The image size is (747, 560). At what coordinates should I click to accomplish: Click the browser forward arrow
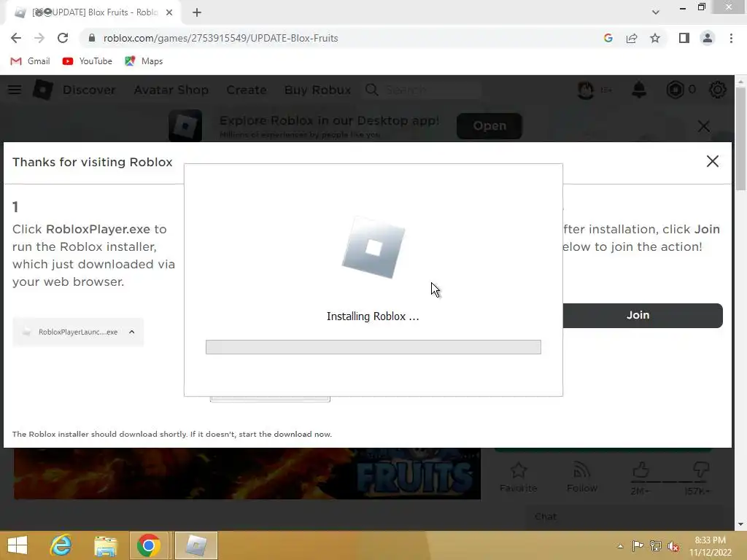point(39,38)
